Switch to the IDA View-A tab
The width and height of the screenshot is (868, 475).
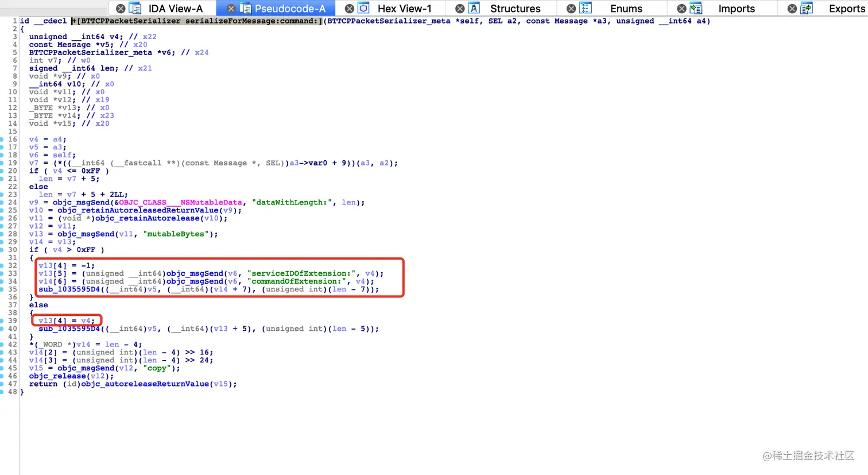click(x=175, y=9)
